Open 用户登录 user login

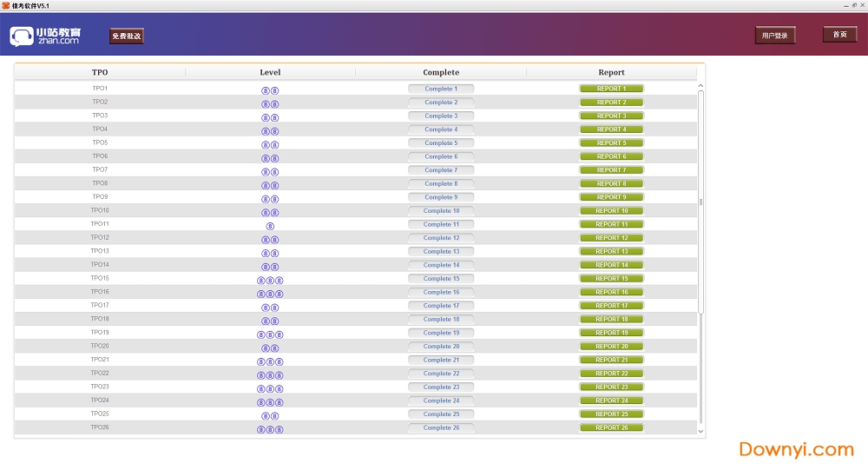(x=774, y=36)
